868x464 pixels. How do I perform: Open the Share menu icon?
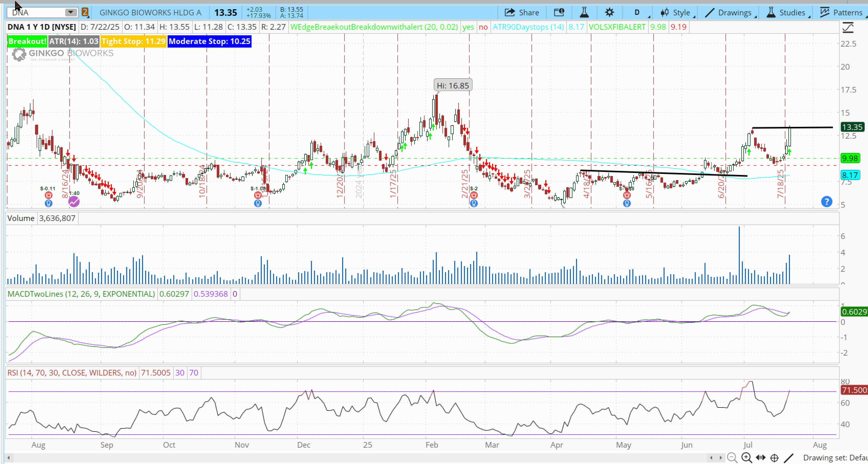pos(510,13)
